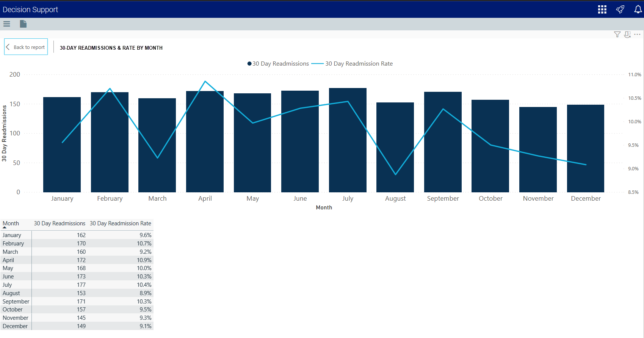Open the More options ellipsis
The image size is (644, 338).
click(x=637, y=35)
